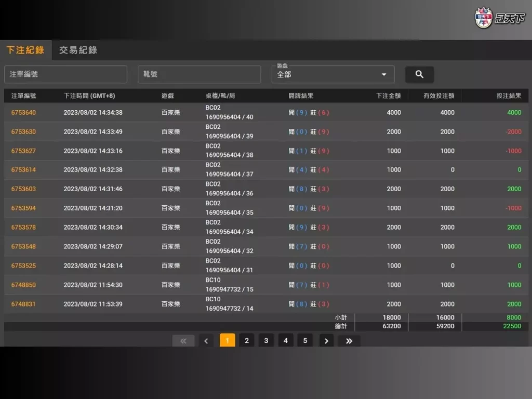Select bet order 6753603

[23, 189]
